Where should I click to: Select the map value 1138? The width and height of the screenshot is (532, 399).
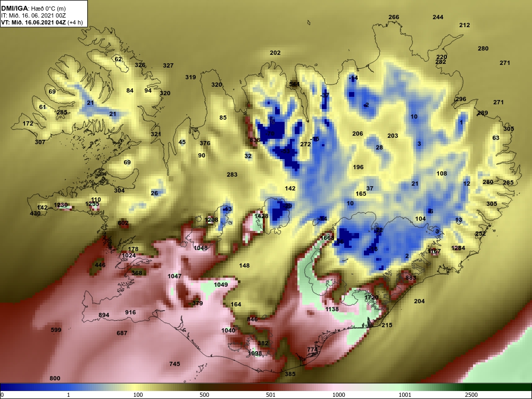332,309
